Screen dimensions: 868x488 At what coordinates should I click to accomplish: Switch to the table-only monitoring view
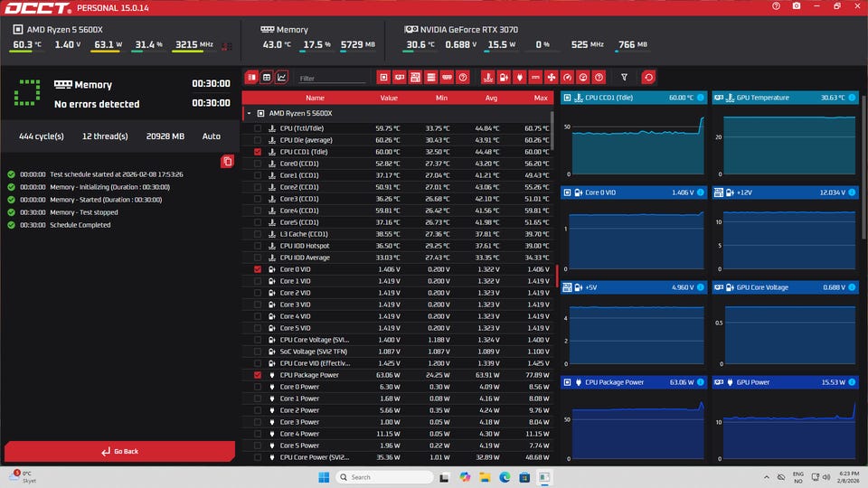click(x=267, y=78)
